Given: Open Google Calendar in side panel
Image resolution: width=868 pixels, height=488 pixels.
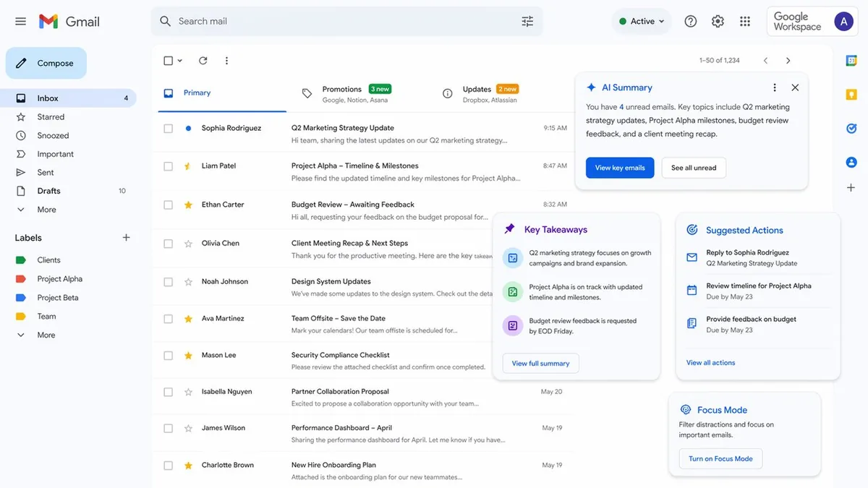Looking at the screenshot, I should (851, 61).
